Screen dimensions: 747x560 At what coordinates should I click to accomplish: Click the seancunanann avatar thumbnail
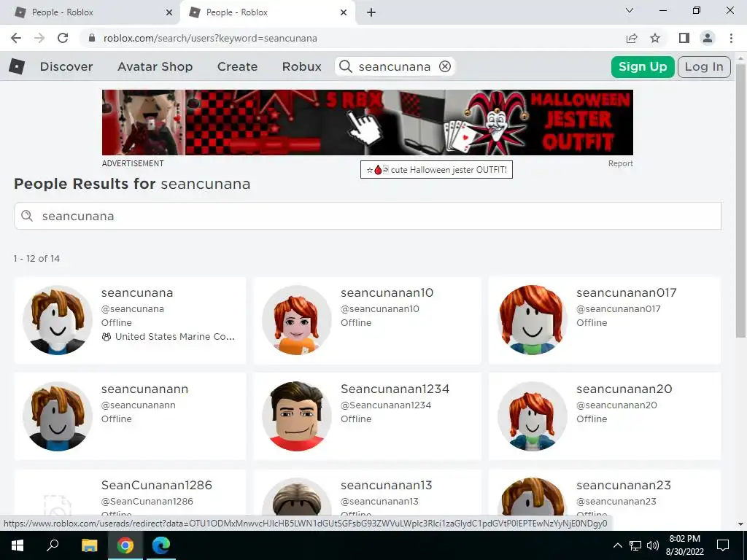point(58,416)
